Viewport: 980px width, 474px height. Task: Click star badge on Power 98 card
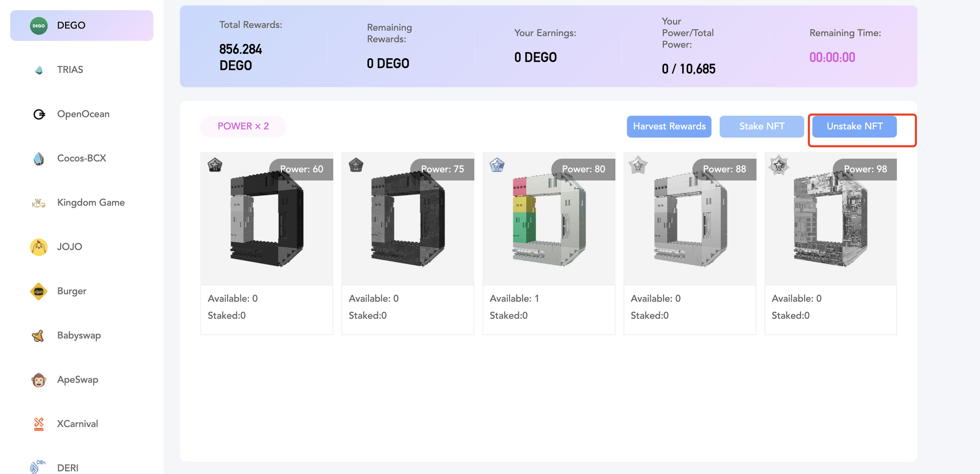(x=779, y=166)
